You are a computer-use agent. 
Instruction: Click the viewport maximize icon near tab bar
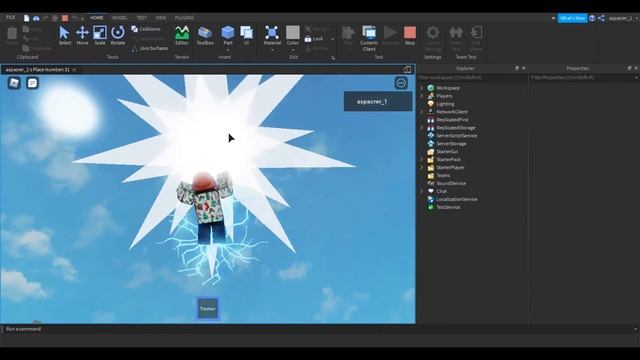(x=407, y=69)
